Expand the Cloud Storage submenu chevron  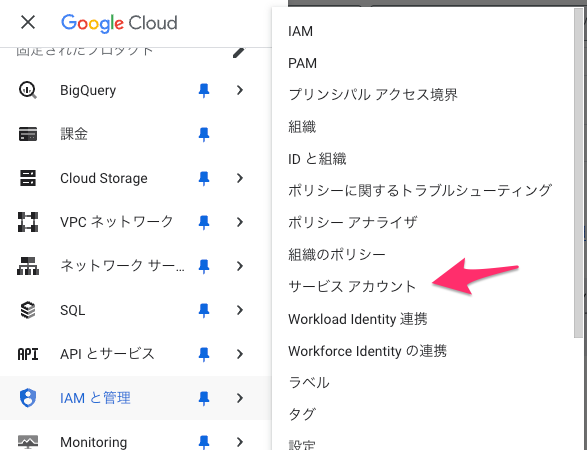coord(240,178)
